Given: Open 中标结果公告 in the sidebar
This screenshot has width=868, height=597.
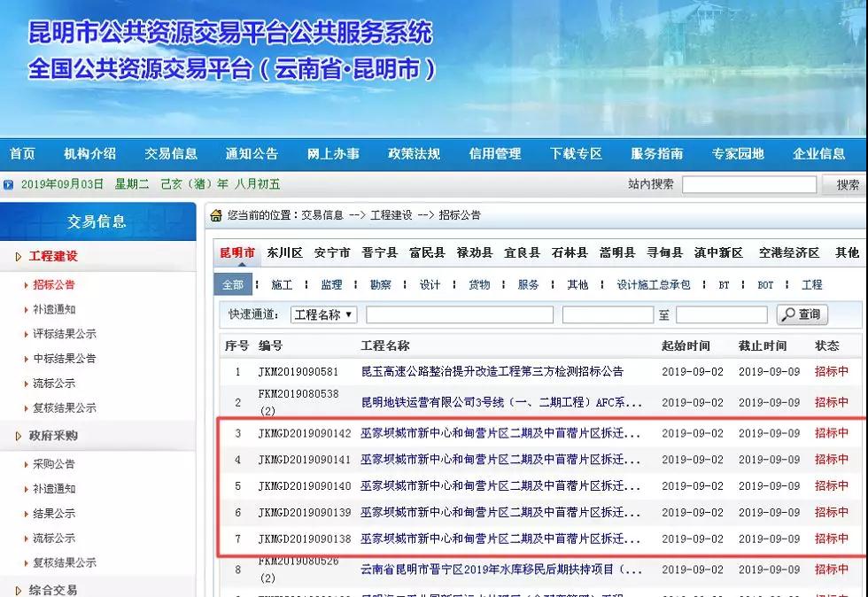Looking at the screenshot, I should [65, 359].
